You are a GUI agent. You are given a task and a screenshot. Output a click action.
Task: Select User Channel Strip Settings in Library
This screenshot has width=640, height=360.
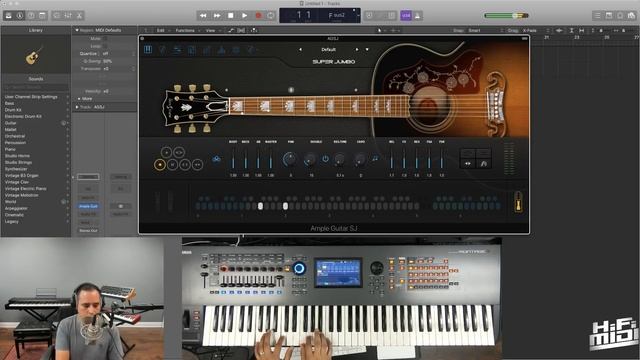36,97
